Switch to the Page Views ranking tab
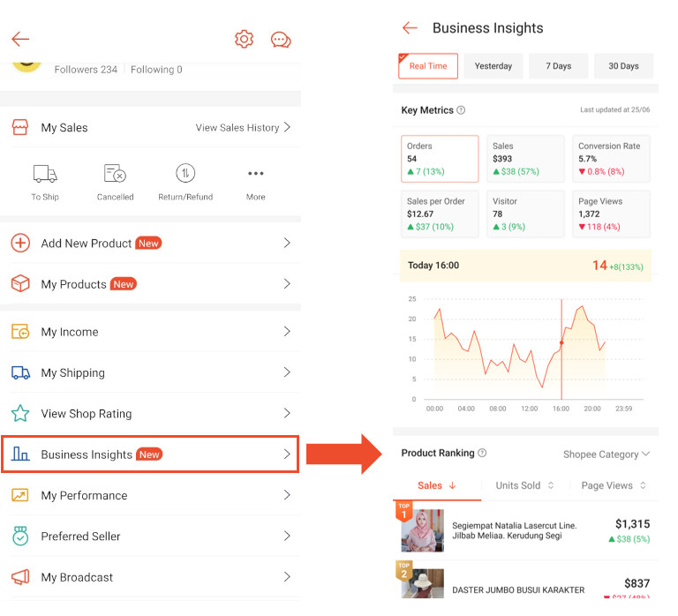The width and height of the screenshot is (678, 616). point(613,485)
